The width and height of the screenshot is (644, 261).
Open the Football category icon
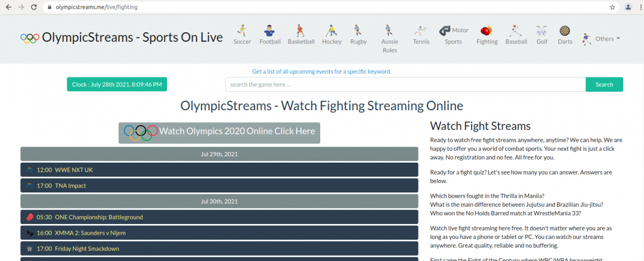(x=270, y=30)
